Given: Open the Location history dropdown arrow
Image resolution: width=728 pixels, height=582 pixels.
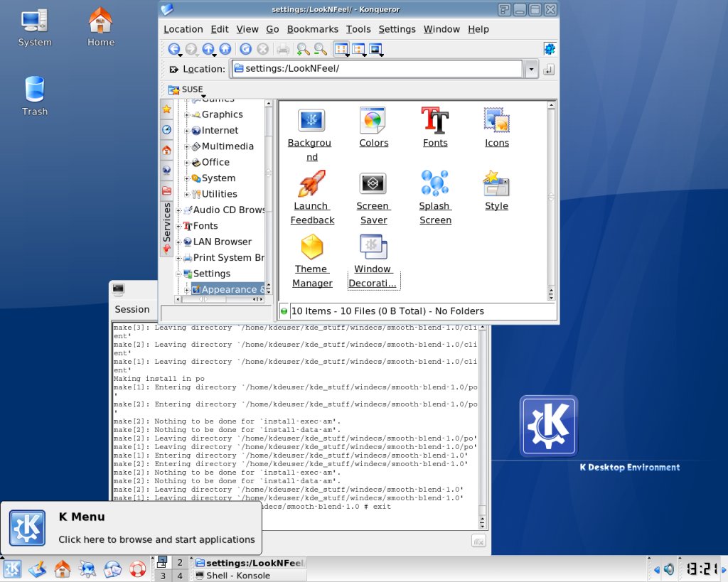Looking at the screenshot, I should (x=531, y=69).
